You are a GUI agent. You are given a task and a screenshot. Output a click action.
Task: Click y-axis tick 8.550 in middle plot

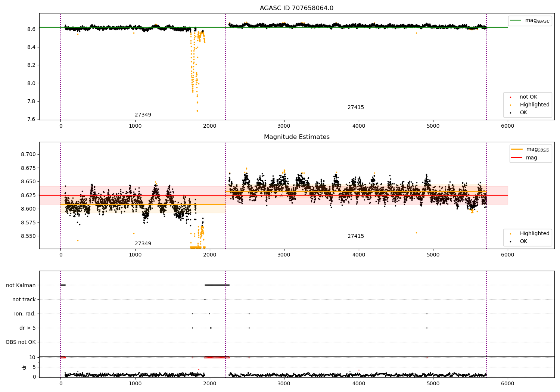pos(28,236)
